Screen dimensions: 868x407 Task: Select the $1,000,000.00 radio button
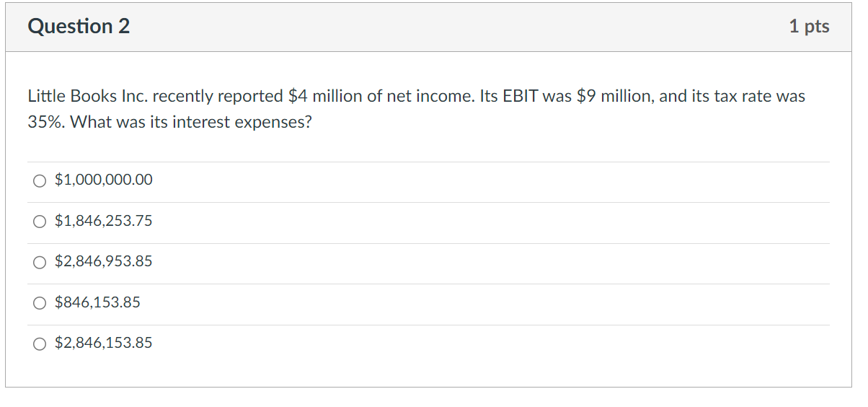pos(39,180)
